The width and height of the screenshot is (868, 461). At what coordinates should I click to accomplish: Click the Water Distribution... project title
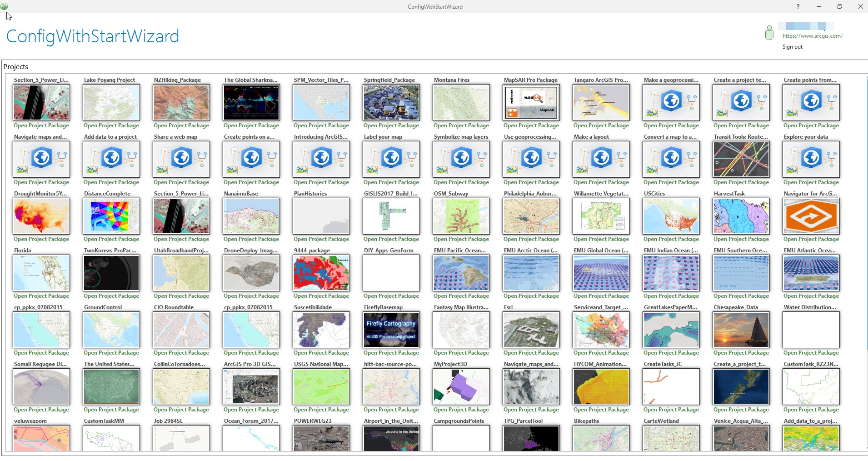click(x=810, y=307)
